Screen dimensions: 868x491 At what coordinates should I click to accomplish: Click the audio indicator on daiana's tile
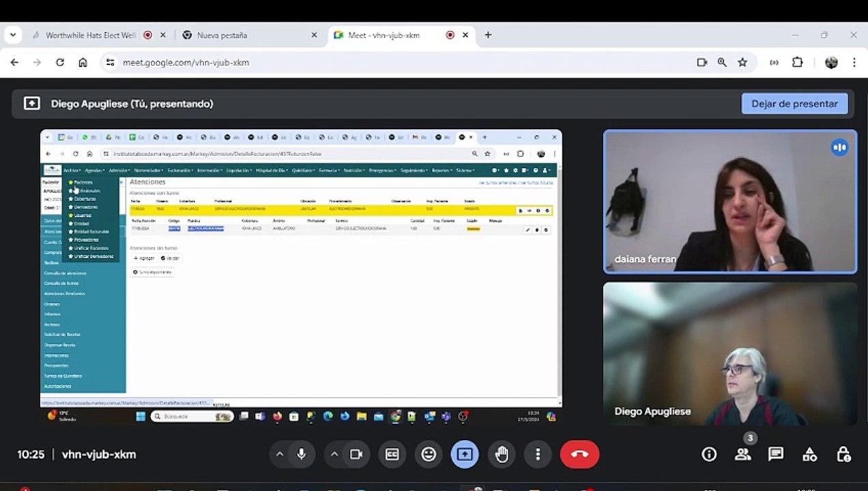click(x=839, y=147)
